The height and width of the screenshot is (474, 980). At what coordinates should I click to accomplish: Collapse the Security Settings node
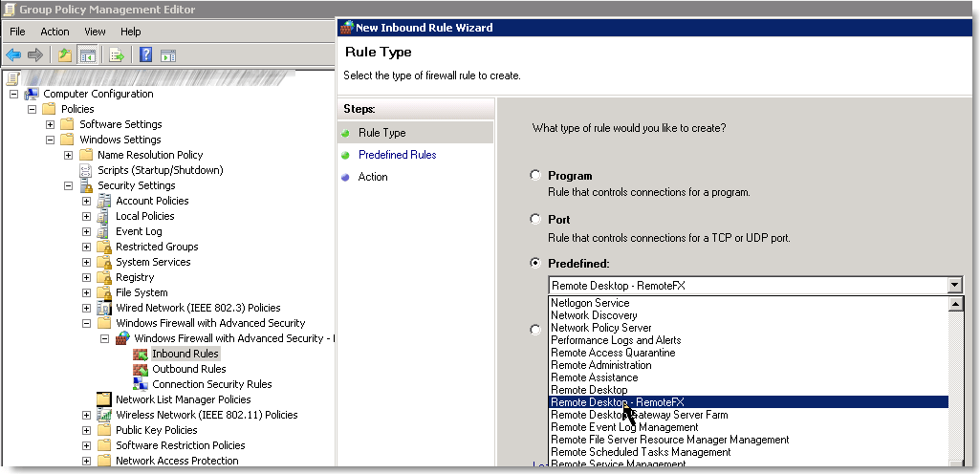pos(69,185)
